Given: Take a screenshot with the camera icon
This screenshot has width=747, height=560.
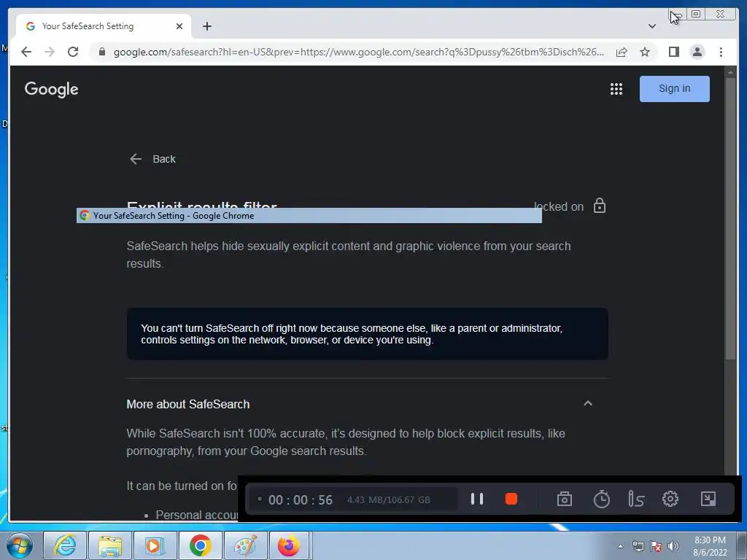Looking at the screenshot, I should pos(565,499).
